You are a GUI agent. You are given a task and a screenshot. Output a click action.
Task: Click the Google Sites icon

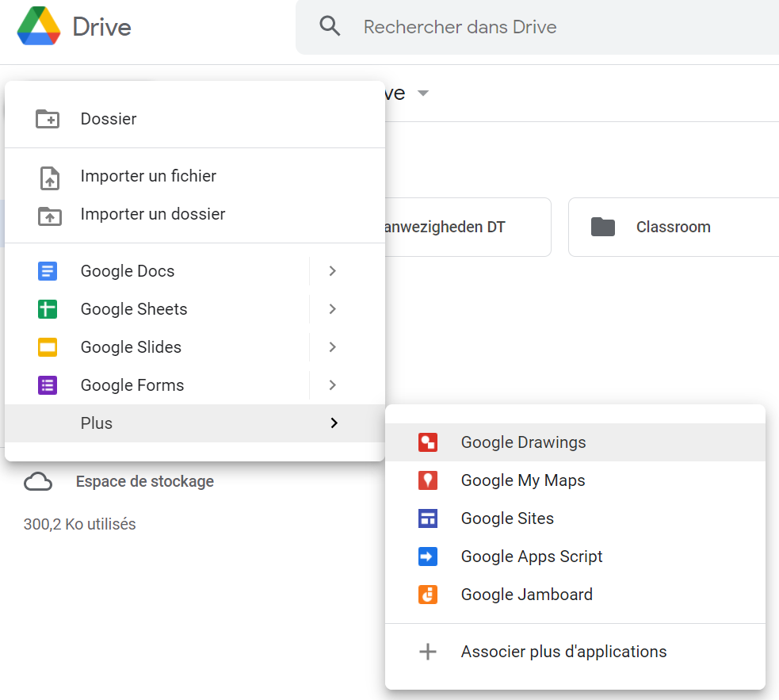click(428, 518)
